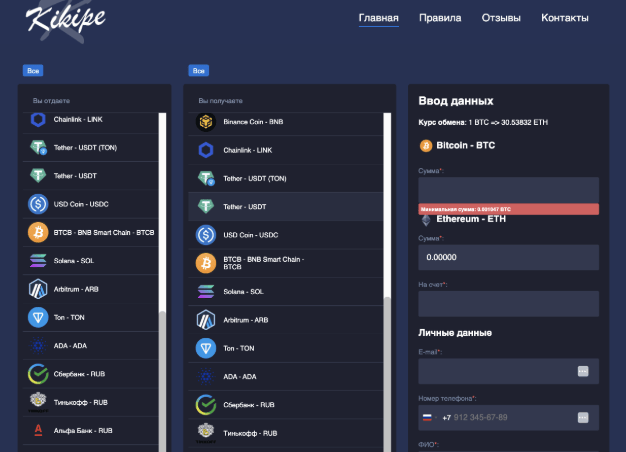This screenshot has width=626, height=452.
Task: Click the Arbitrum icon in the give list
Action: 38,289
